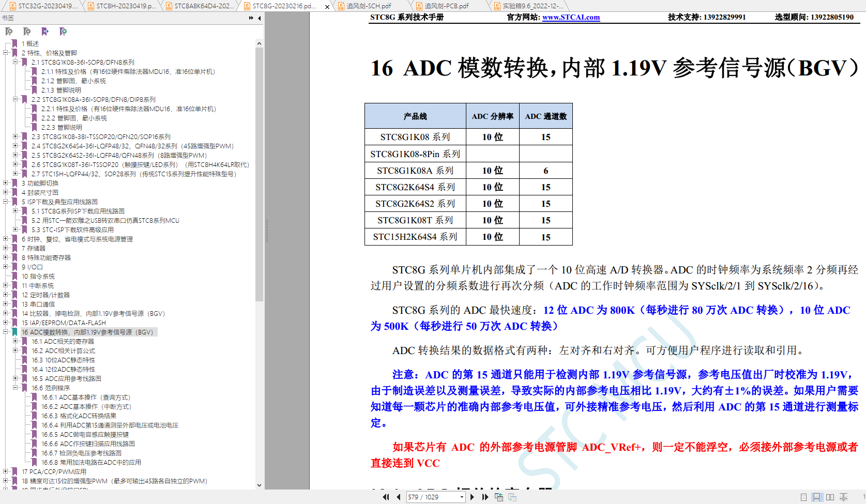Collapse the '16.6 范例程序' bookmark node
The height and width of the screenshot is (504, 866).
pos(16,388)
